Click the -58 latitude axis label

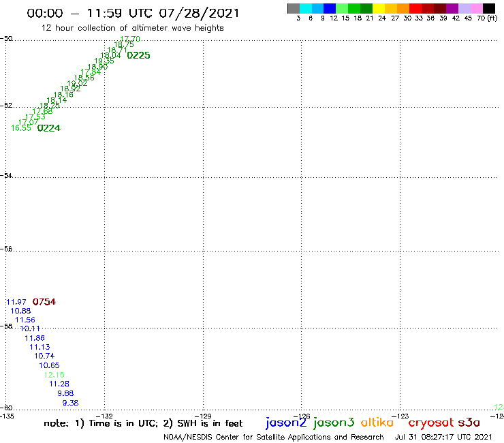6,326
